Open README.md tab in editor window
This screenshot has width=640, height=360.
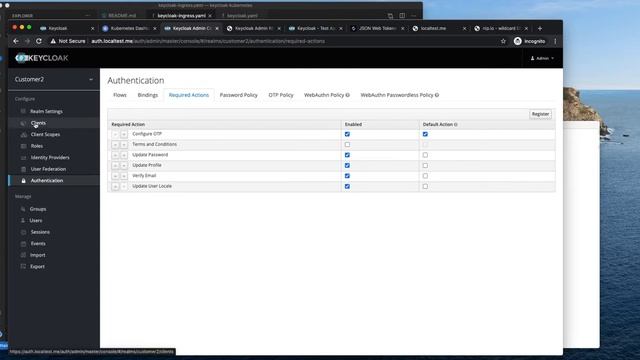(119, 16)
